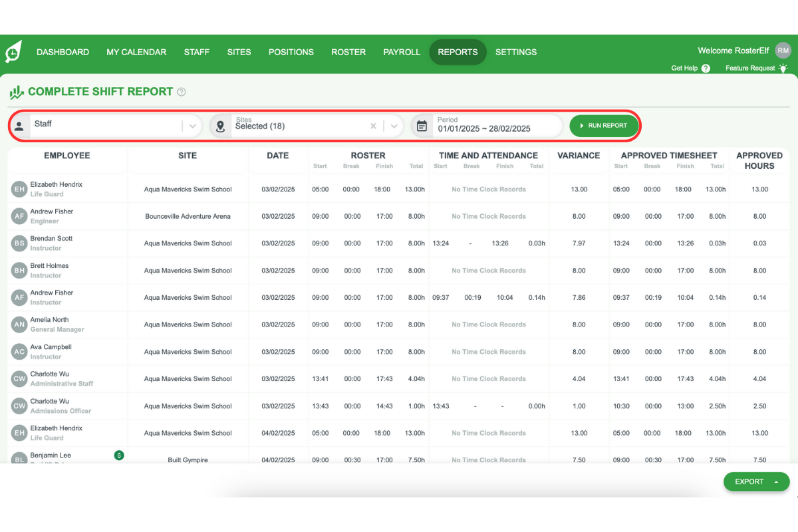Image resolution: width=798 pixels, height=532 pixels.
Task: Run the report
Action: (x=604, y=125)
